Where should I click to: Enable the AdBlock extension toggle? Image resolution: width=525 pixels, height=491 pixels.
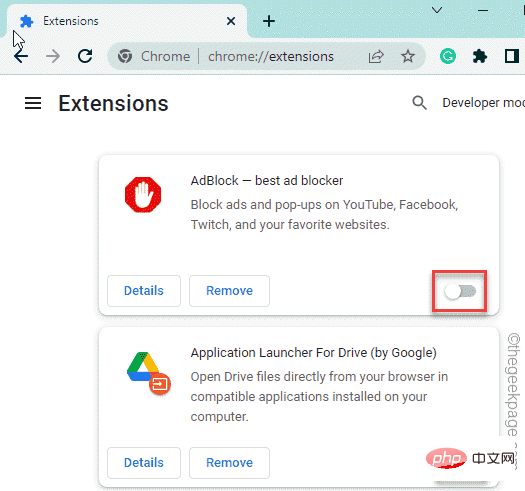click(460, 291)
